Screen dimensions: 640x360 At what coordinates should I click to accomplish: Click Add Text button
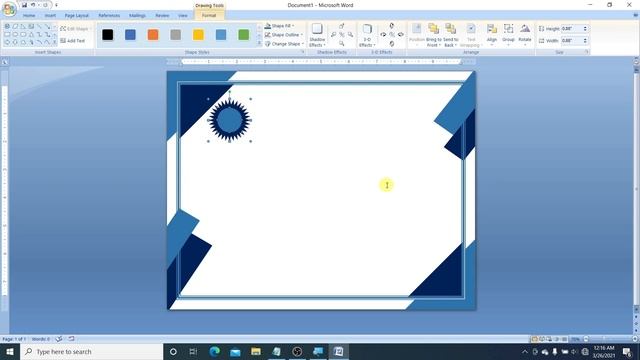click(x=73, y=41)
